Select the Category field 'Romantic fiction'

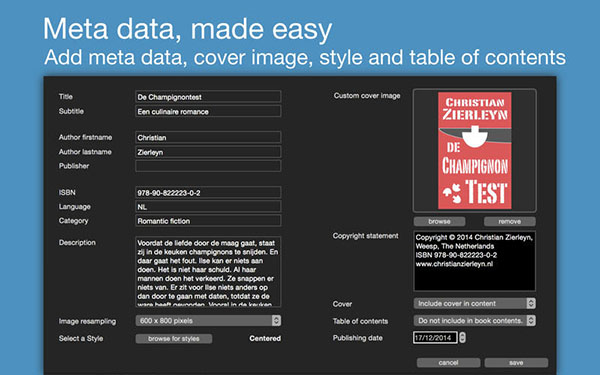point(208,221)
